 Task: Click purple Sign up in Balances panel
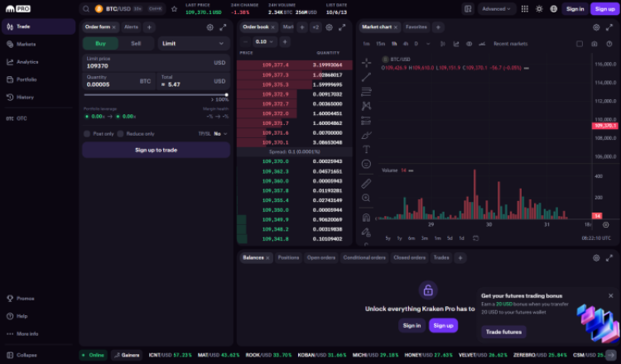[443, 326]
